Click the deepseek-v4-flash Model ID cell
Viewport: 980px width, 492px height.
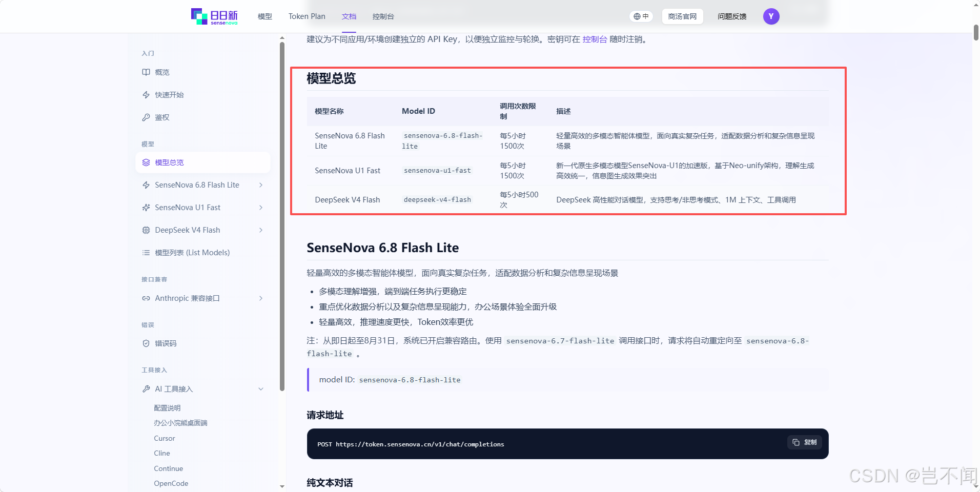pos(437,200)
